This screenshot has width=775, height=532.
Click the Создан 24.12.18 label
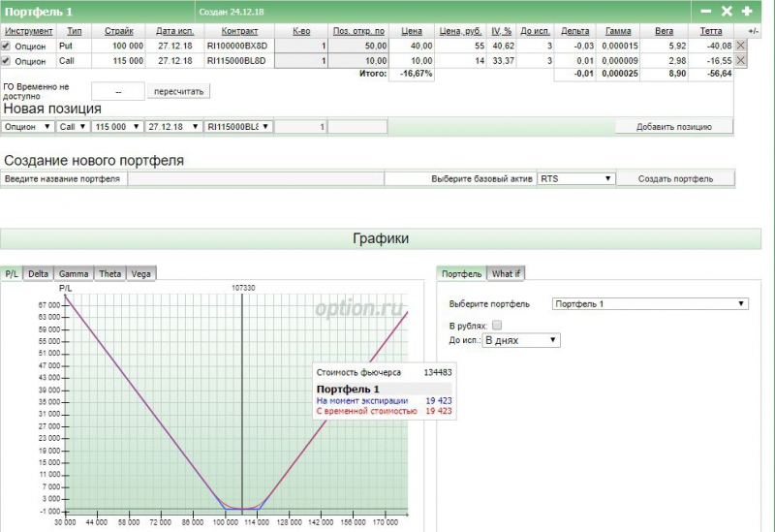pyautogui.click(x=232, y=12)
